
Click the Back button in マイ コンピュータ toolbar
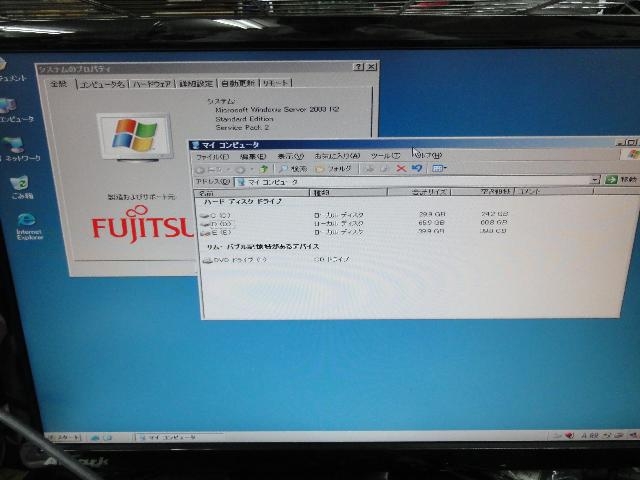208,169
